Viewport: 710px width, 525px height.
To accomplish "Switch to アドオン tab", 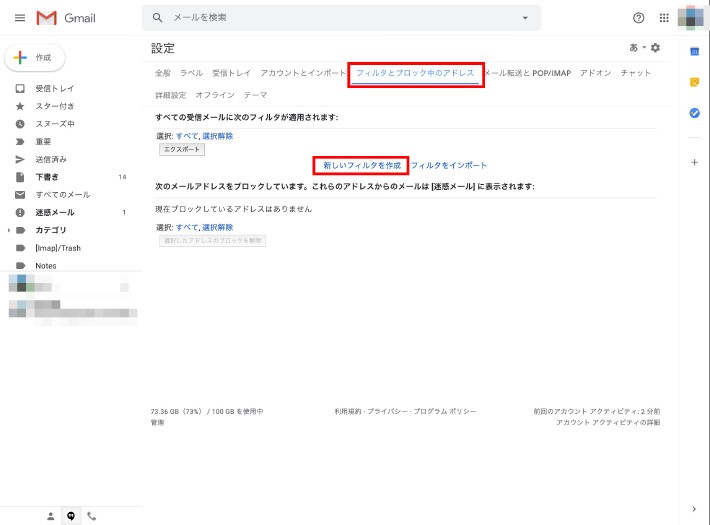I will (595, 73).
